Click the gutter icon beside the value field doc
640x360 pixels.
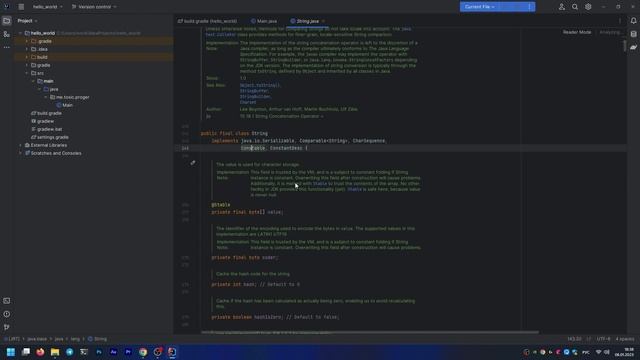193,163
